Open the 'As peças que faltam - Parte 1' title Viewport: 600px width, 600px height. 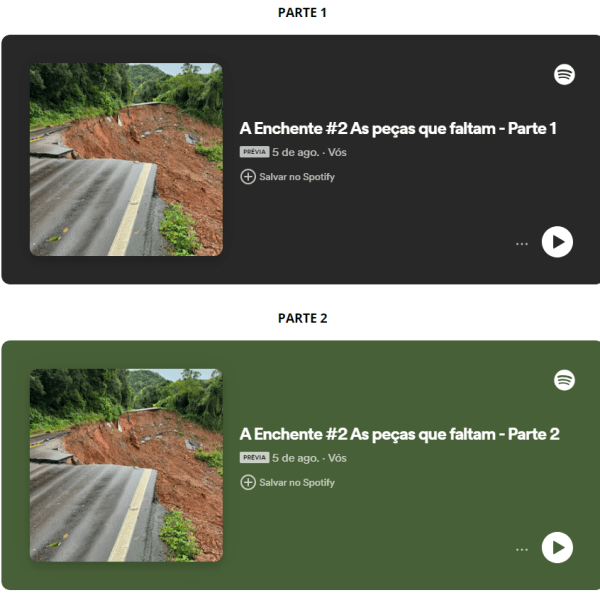(398, 129)
